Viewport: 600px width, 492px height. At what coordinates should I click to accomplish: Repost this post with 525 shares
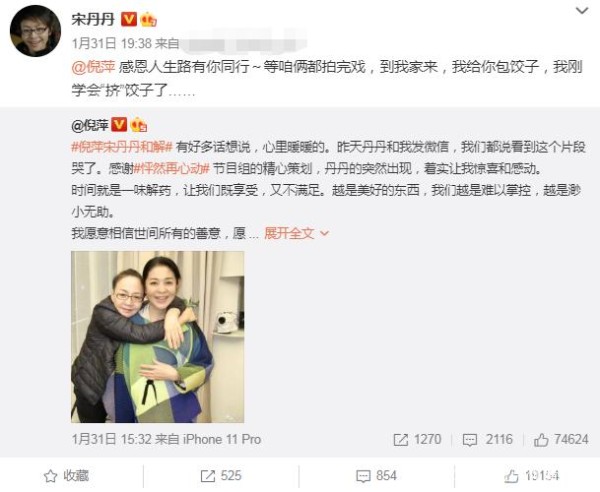(221, 476)
